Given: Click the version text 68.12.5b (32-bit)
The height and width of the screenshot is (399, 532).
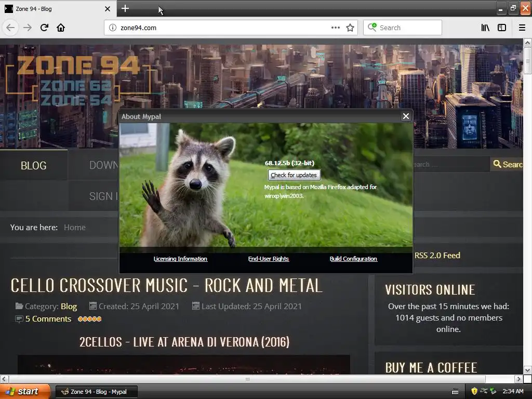Looking at the screenshot, I should 289,163.
